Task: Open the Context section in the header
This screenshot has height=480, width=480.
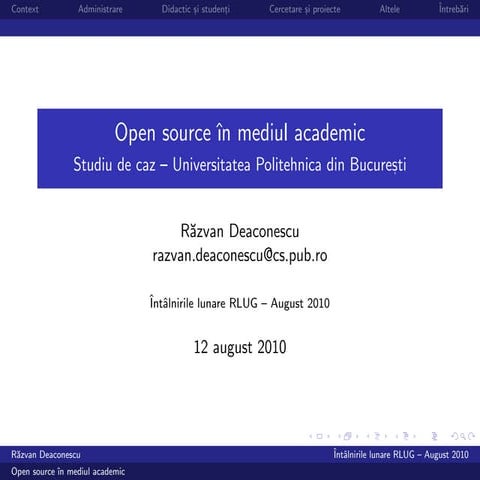Action: point(25,9)
